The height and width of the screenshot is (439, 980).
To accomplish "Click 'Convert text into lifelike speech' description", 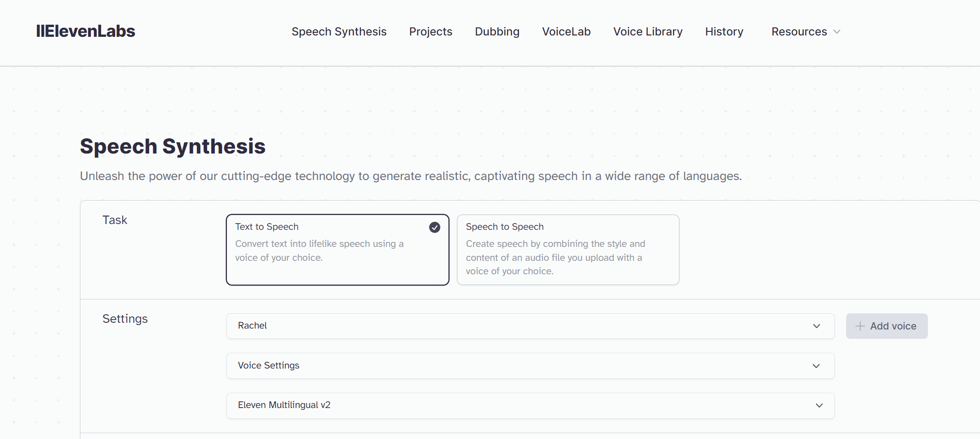I will point(319,250).
